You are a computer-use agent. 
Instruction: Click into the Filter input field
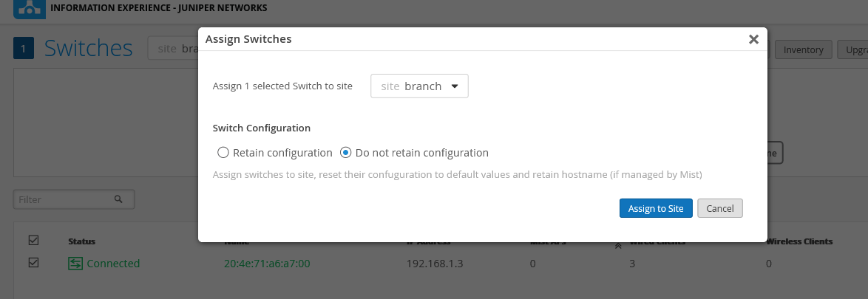pos(63,199)
